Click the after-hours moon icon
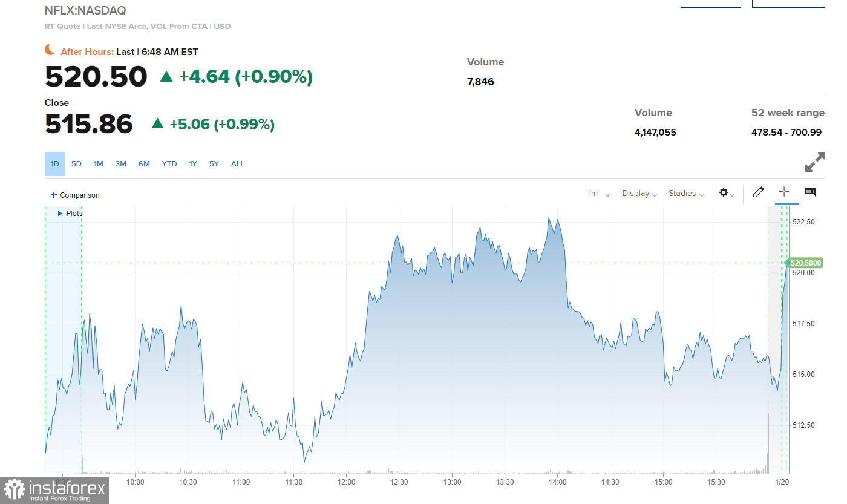This screenshot has width=847, height=504. 50,50
